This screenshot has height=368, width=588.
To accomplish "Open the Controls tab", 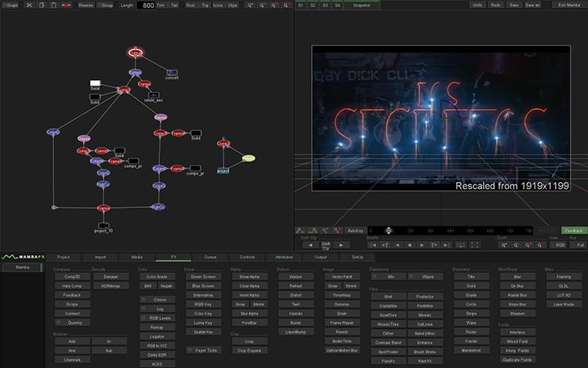I will (247, 257).
